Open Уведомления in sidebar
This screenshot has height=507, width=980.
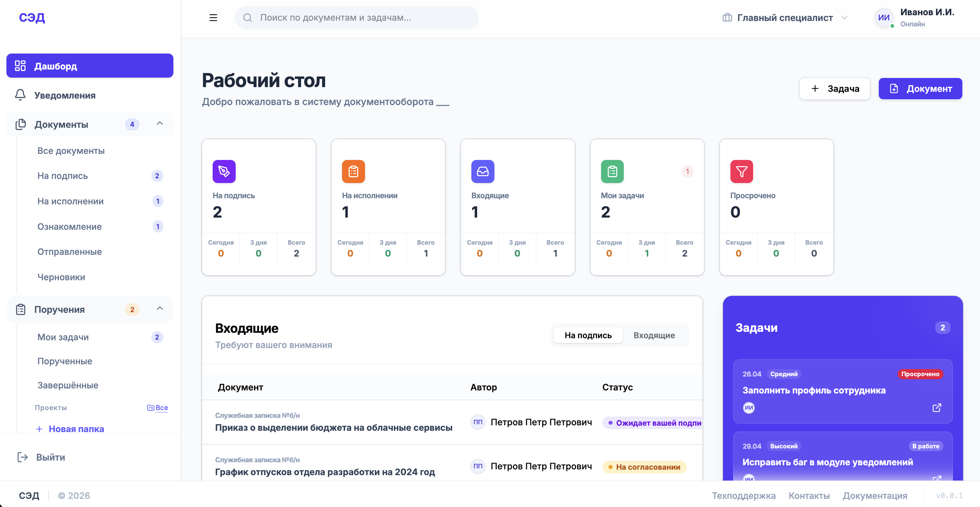click(90, 95)
